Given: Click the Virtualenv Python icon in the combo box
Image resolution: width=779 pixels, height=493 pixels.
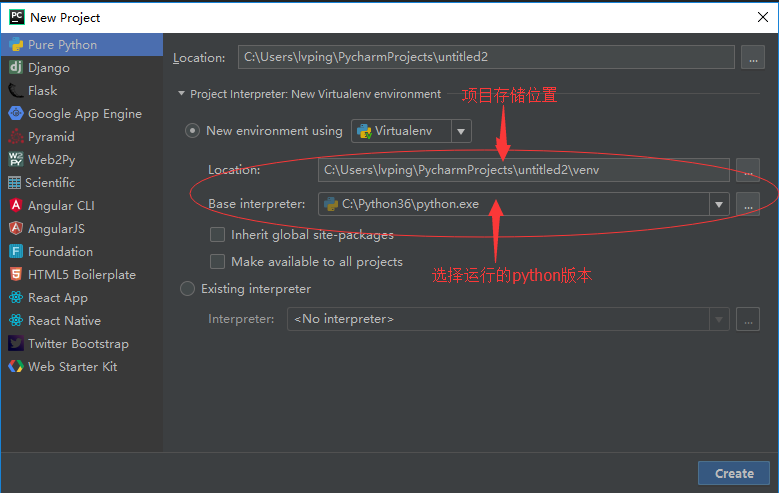Looking at the screenshot, I should coord(364,131).
